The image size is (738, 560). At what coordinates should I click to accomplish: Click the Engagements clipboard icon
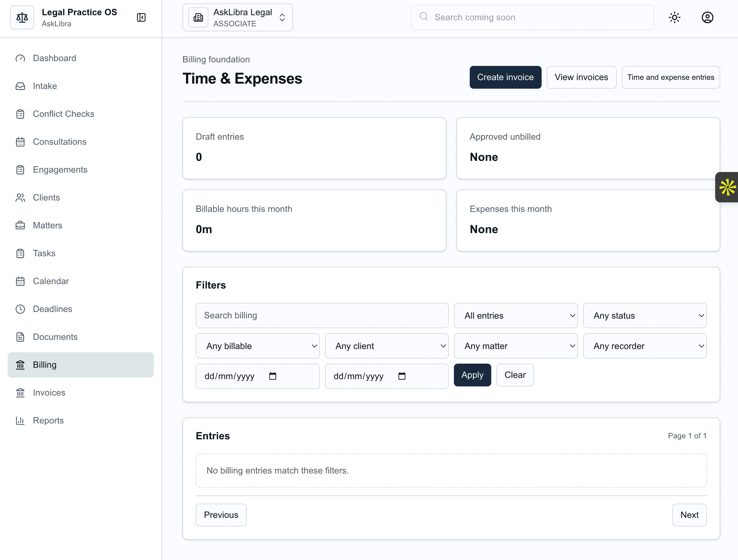(x=20, y=170)
